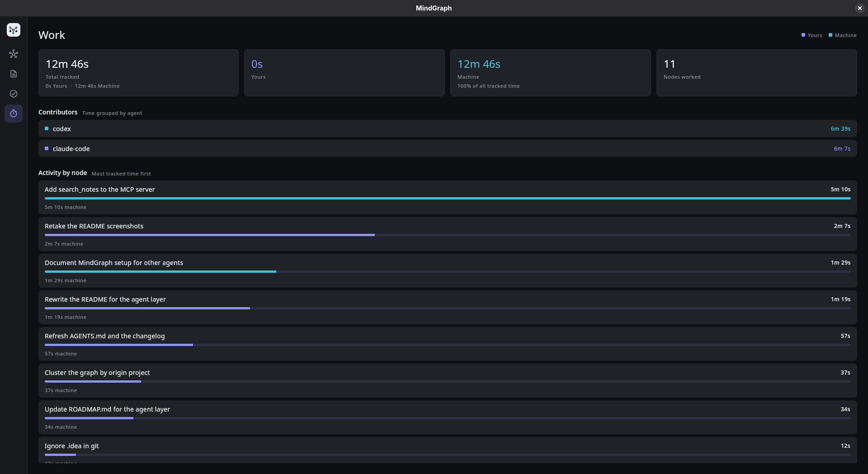The image size is (868, 474).
Task: Click the progress bar for Retake README screenshots
Action: tap(448, 235)
